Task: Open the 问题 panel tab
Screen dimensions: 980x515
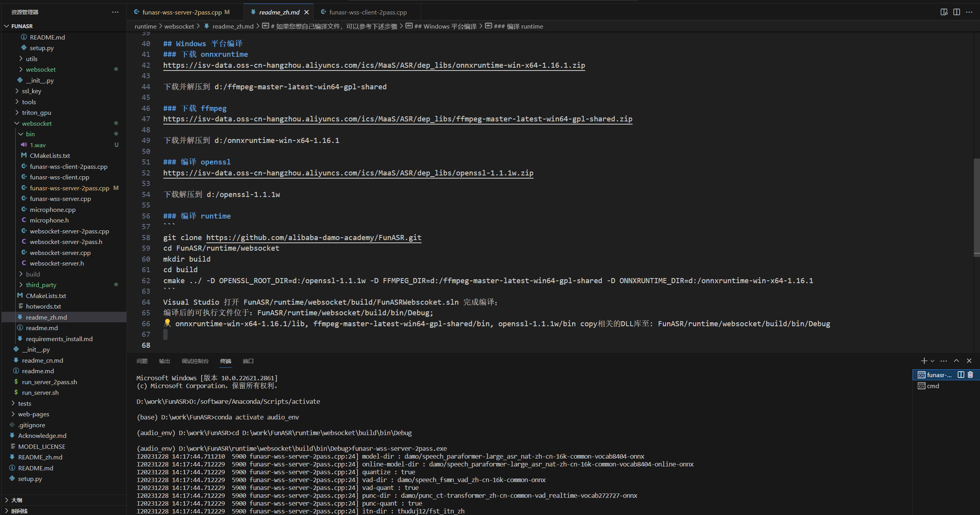Action: (x=142, y=361)
